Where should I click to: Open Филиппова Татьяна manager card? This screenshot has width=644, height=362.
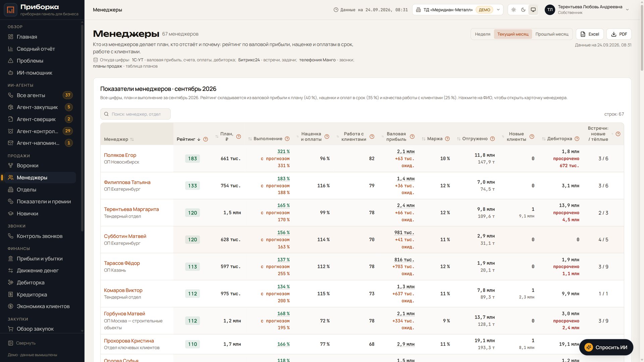(x=127, y=182)
